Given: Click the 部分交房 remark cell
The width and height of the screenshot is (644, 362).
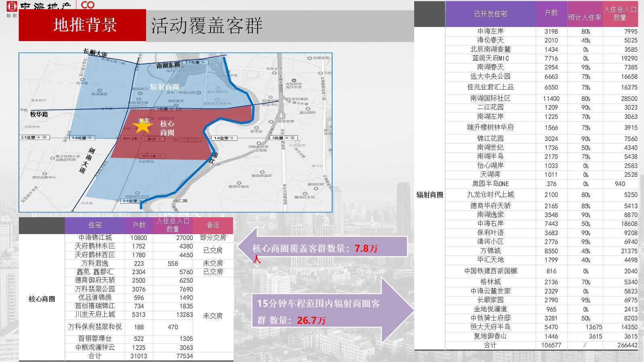Looking at the screenshot, I should pos(213,238).
